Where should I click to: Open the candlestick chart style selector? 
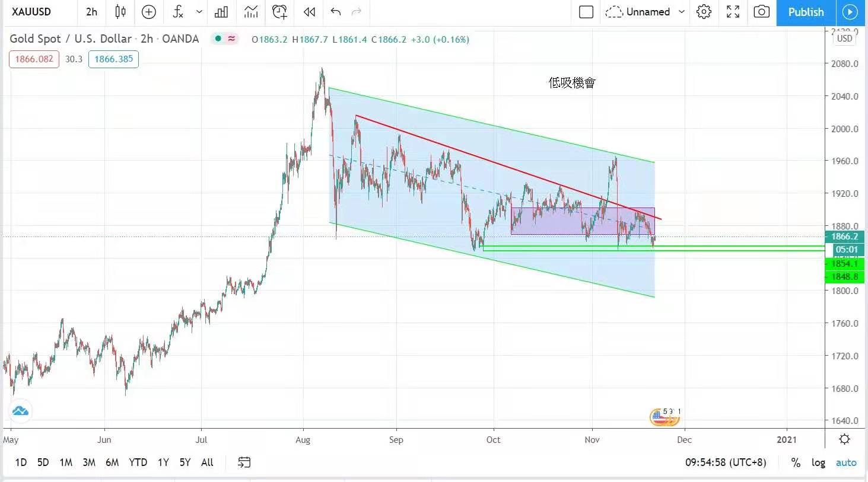click(120, 12)
